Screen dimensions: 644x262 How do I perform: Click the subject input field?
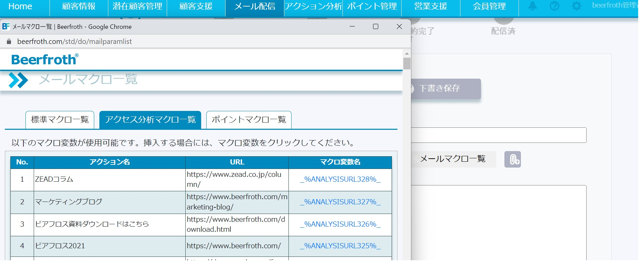499,135
